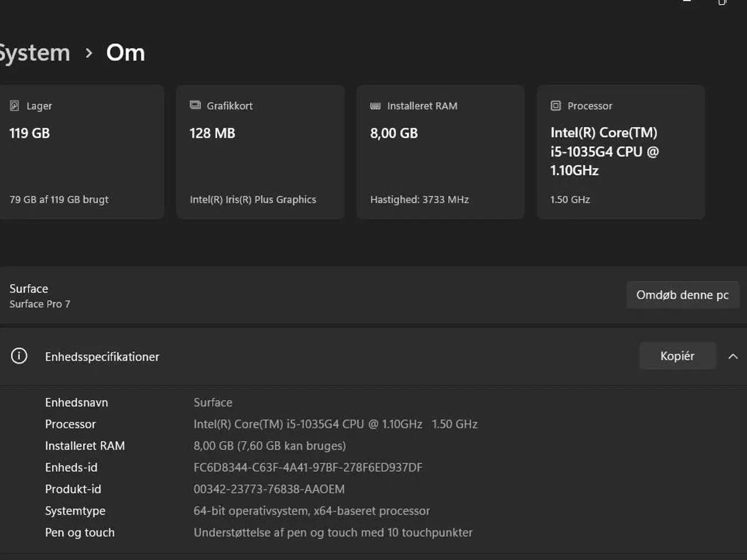
Task: Click processor name in Processor card
Action: [x=605, y=152]
